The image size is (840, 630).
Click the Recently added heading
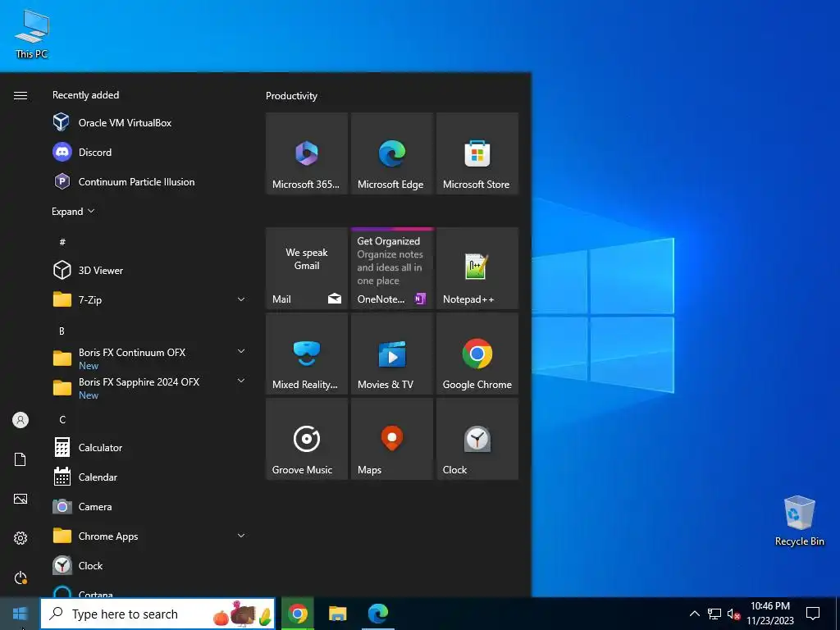pyautogui.click(x=85, y=95)
